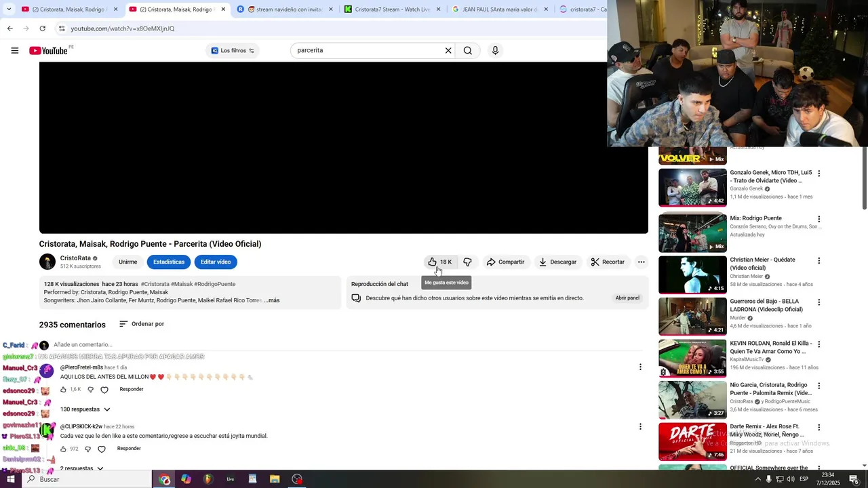The width and height of the screenshot is (868, 488).
Task: Expand 130 respuestas replies
Action: coord(85,409)
